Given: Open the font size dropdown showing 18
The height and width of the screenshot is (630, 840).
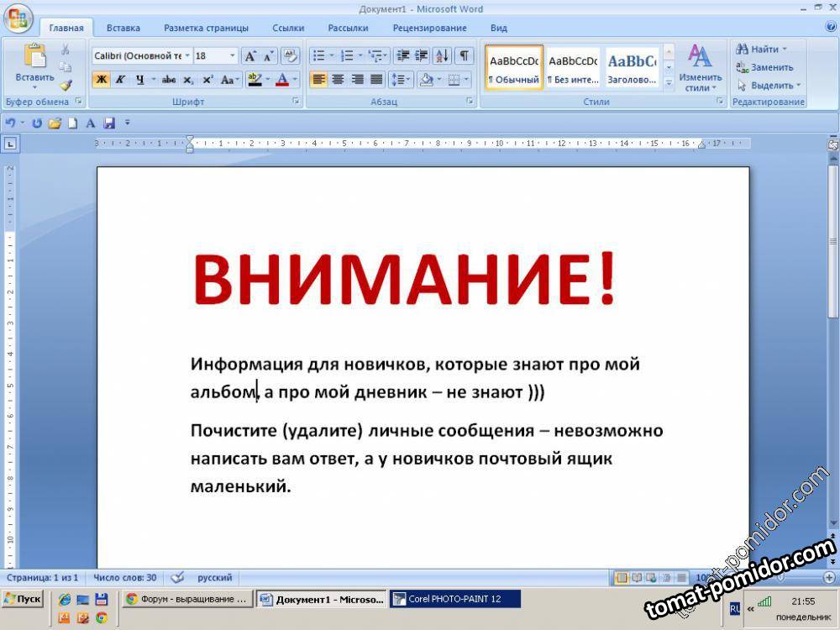Looking at the screenshot, I should click(216, 55).
